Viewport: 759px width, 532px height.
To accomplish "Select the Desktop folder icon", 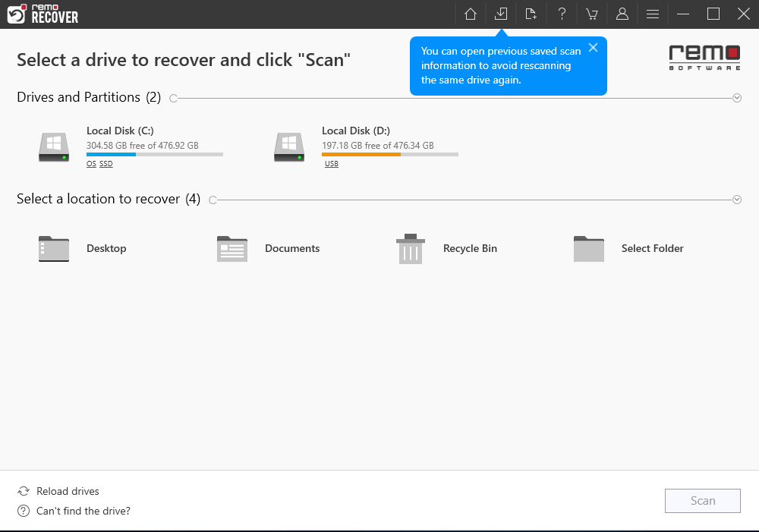I will click(54, 249).
